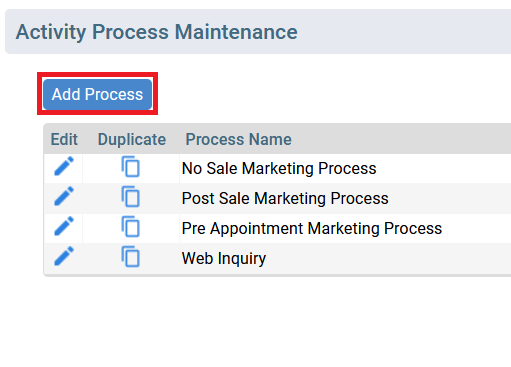Click the Activity Process Maintenance header bar

pos(258,32)
